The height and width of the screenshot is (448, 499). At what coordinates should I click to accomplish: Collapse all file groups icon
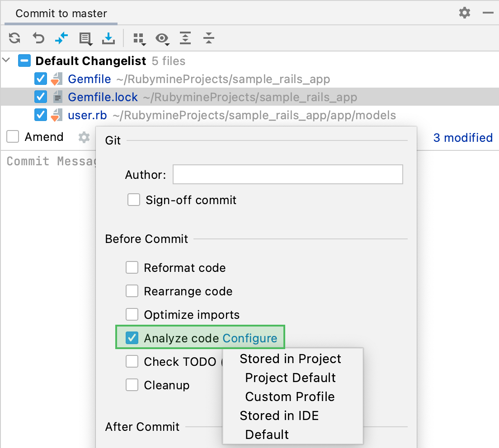(x=208, y=39)
